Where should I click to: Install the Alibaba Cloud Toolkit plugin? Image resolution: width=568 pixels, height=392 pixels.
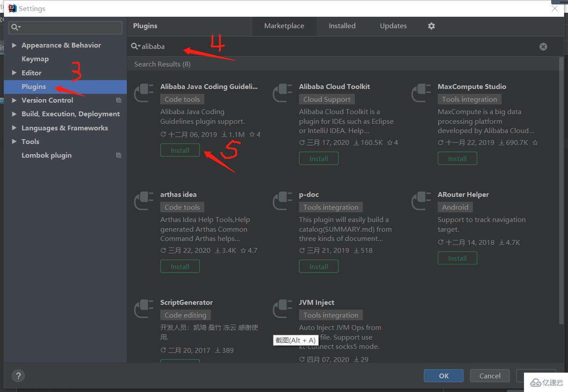319,159
